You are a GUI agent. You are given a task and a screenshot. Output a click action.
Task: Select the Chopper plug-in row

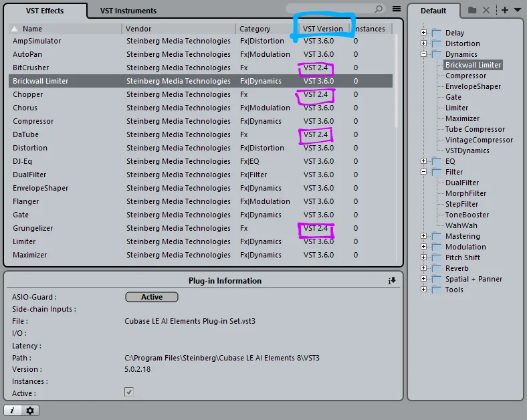[201, 94]
